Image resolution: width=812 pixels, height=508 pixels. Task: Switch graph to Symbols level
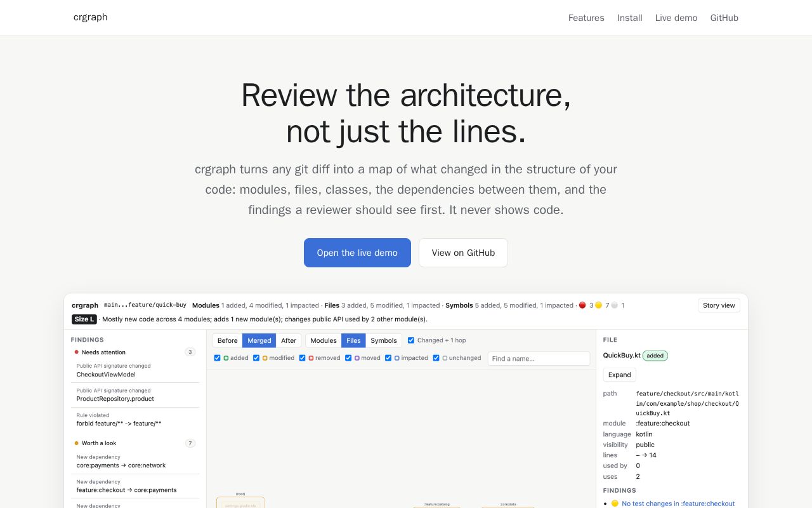(384, 340)
